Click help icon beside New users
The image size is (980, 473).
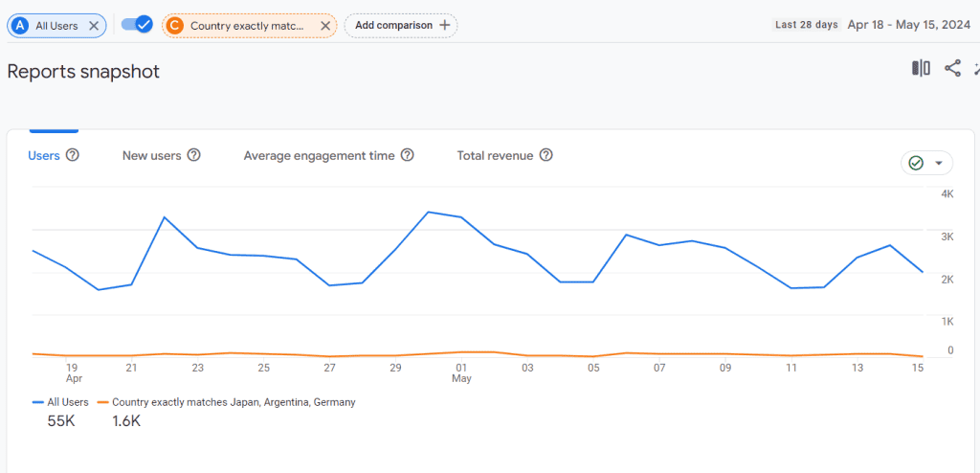point(193,155)
